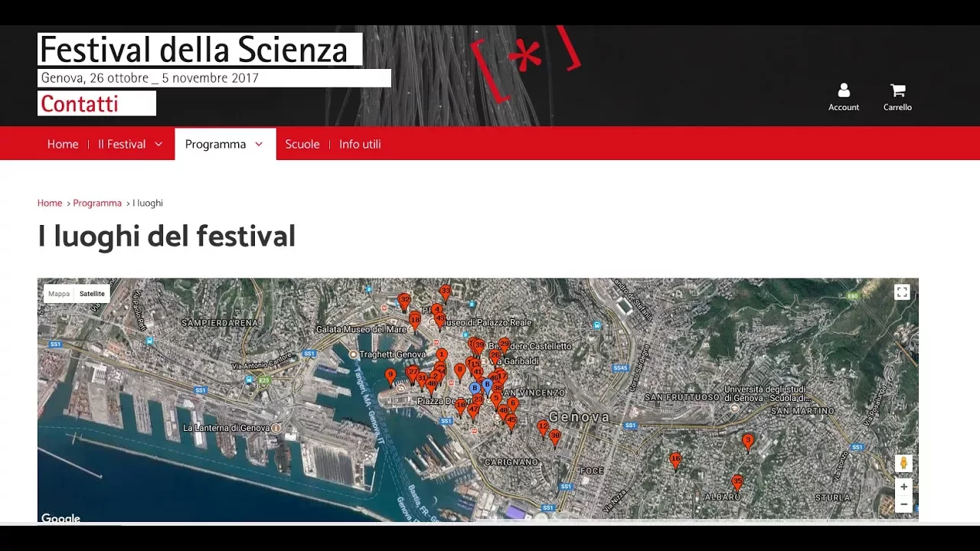Select map marker number 1
Screen dimensions: 980x551
click(x=442, y=357)
